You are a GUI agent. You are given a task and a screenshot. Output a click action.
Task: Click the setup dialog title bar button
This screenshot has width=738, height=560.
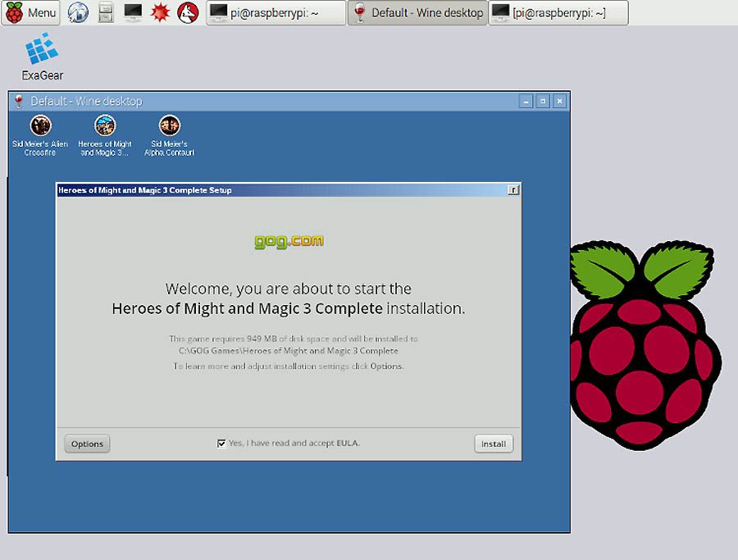click(513, 190)
